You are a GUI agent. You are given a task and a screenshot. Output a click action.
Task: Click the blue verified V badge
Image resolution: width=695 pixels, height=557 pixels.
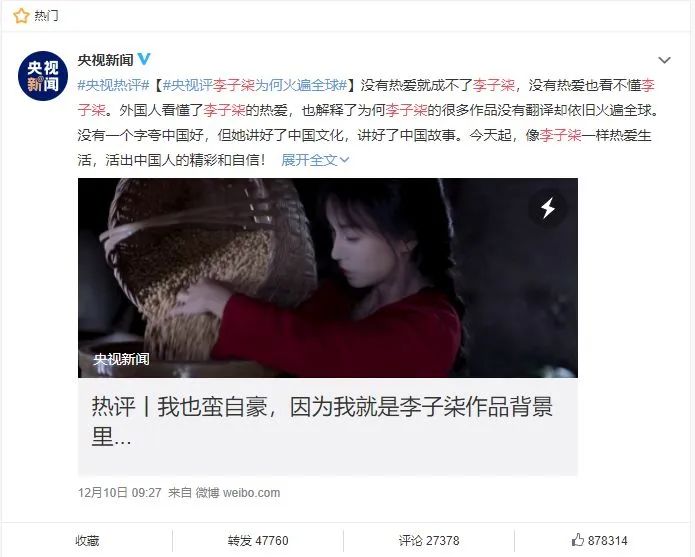[x=144, y=58]
